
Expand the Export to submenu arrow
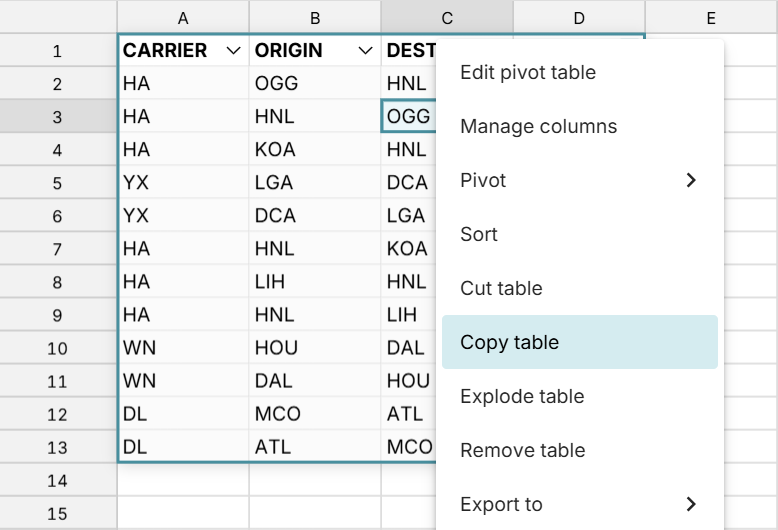coord(690,505)
